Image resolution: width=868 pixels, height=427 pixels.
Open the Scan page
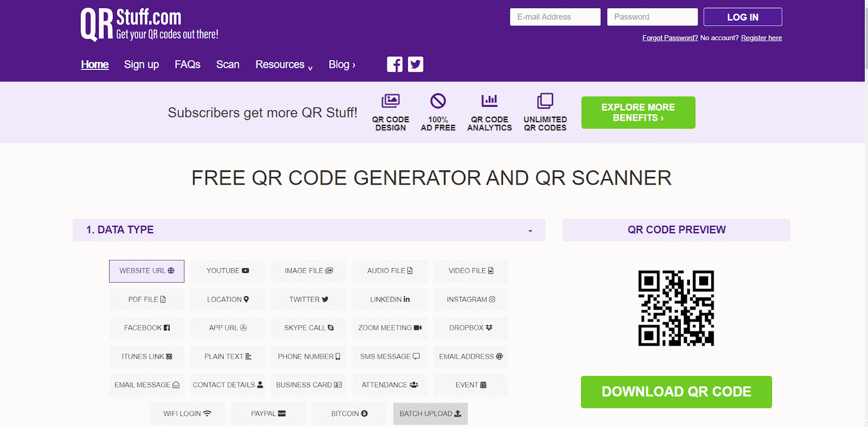click(228, 65)
